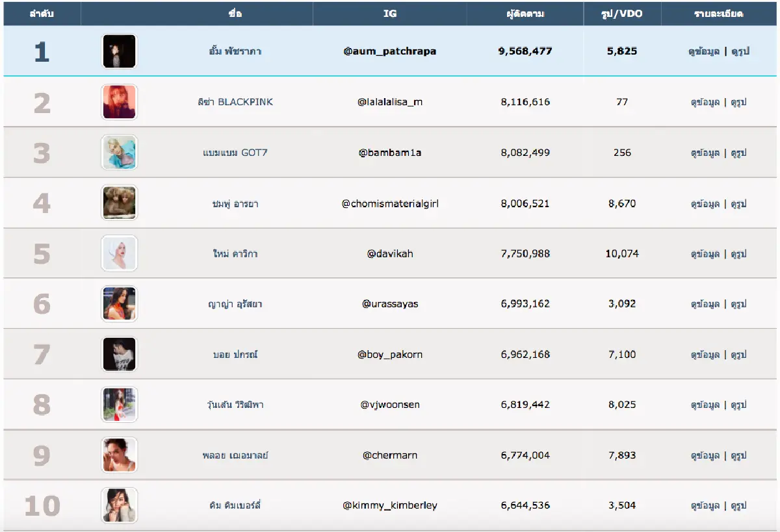Image resolution: width=780 pixels, height=532 pixels.
Task: Click the profile image for @davikah
Action: coord(119,253)
